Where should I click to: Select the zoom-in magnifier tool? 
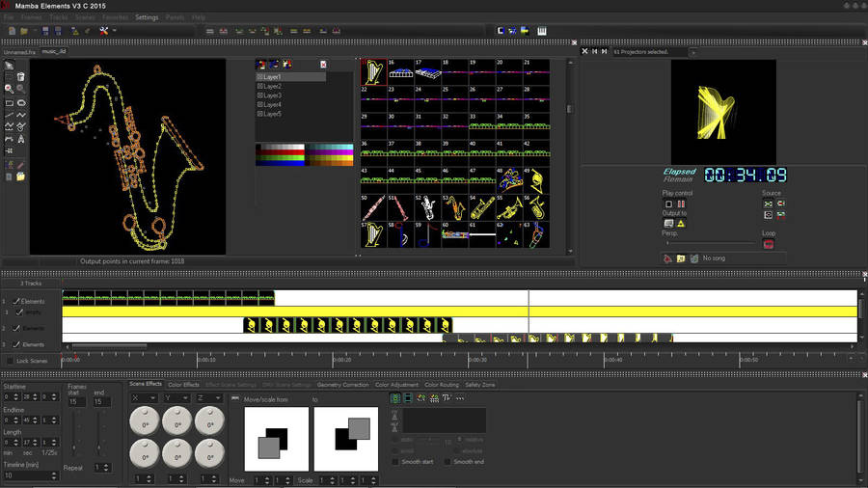(9, 89)
